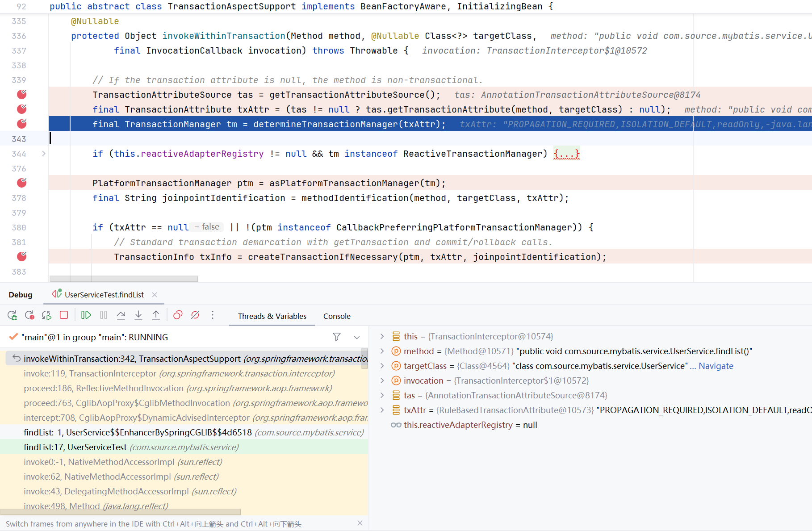The height and width of the screenshot is (531, 812).
Task: Click the editor horizontal scrollbar
Action: tap(123, 279)
